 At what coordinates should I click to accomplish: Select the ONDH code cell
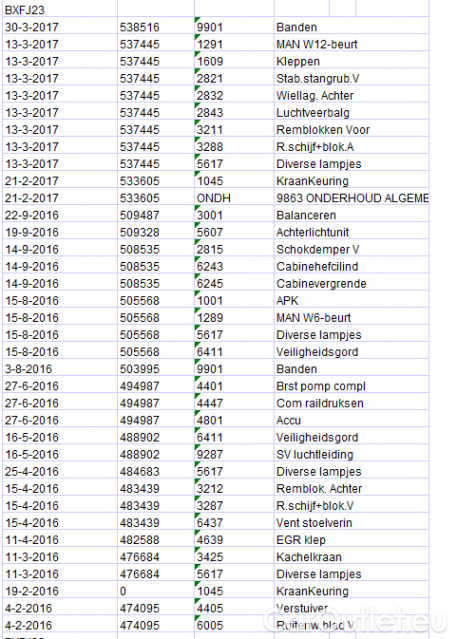click(234, 198)
